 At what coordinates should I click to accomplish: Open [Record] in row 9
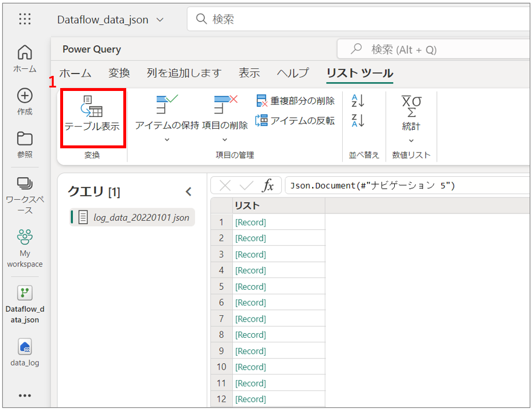pos(251,351)
